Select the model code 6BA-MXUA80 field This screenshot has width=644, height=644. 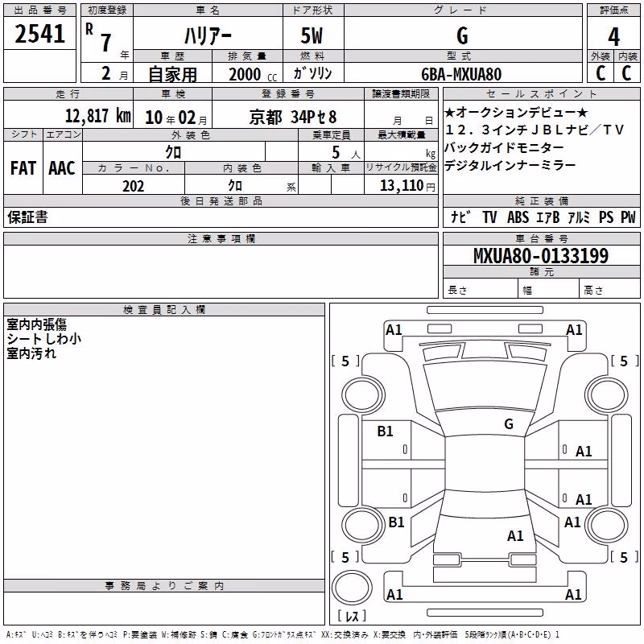click(x=461, y=74)
